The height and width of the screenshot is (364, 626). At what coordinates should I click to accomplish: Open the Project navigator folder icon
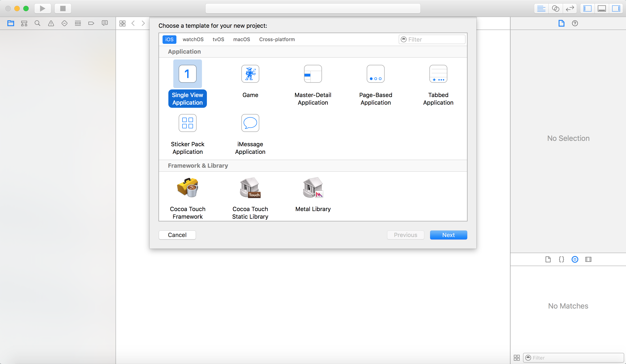tap(11, 23)
